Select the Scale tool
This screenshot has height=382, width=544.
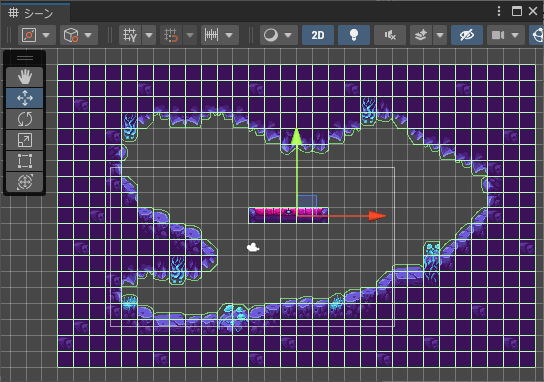[x=25, y=140]
